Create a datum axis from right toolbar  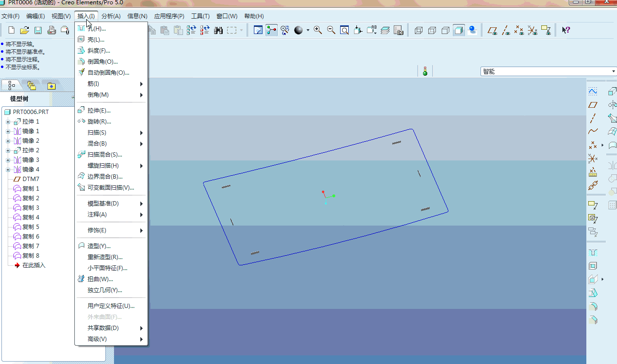point(593,118)
